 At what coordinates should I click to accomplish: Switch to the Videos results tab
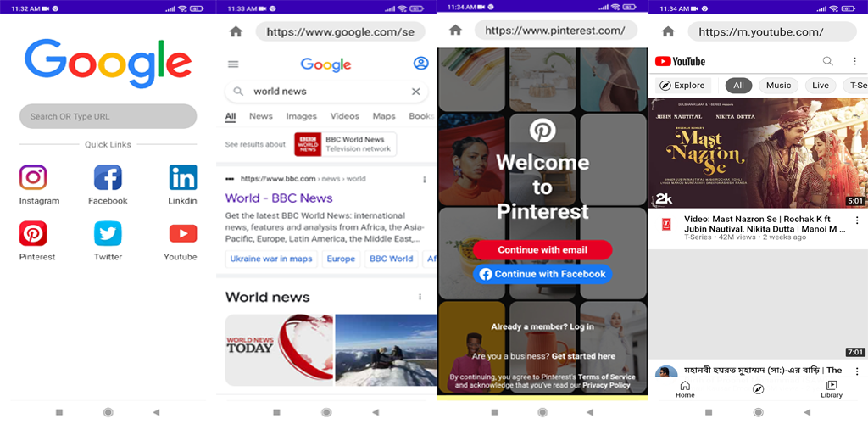coord(344,116)
